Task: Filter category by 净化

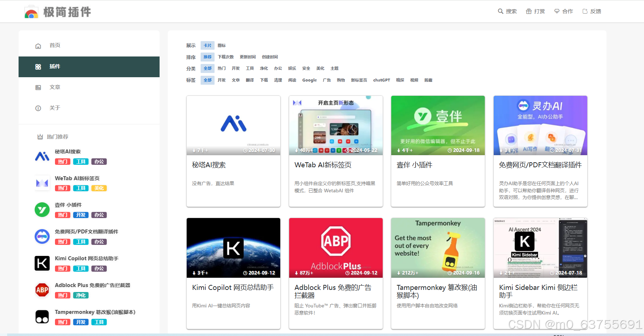Action: coord(264,68)
